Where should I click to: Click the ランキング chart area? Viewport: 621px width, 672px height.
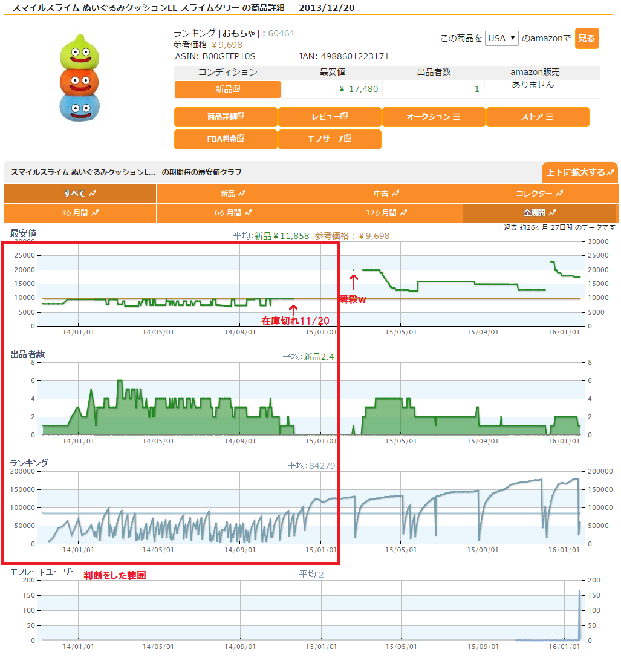point(311,507)
